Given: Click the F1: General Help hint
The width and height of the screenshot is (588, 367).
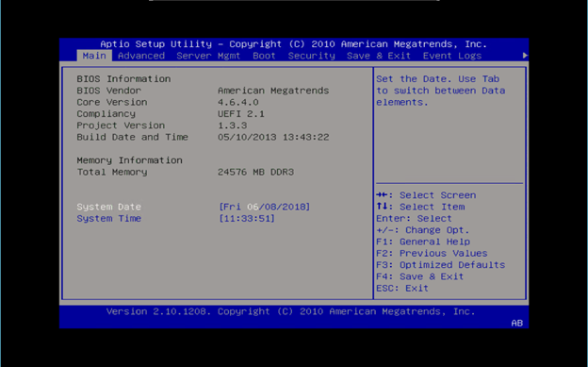Looking at the screenshot, I should [x=423, y=242].
